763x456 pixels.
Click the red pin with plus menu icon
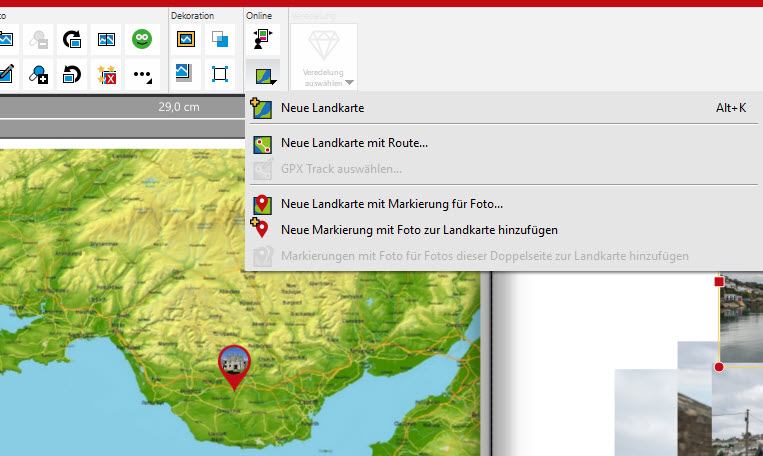click(260, 228)
